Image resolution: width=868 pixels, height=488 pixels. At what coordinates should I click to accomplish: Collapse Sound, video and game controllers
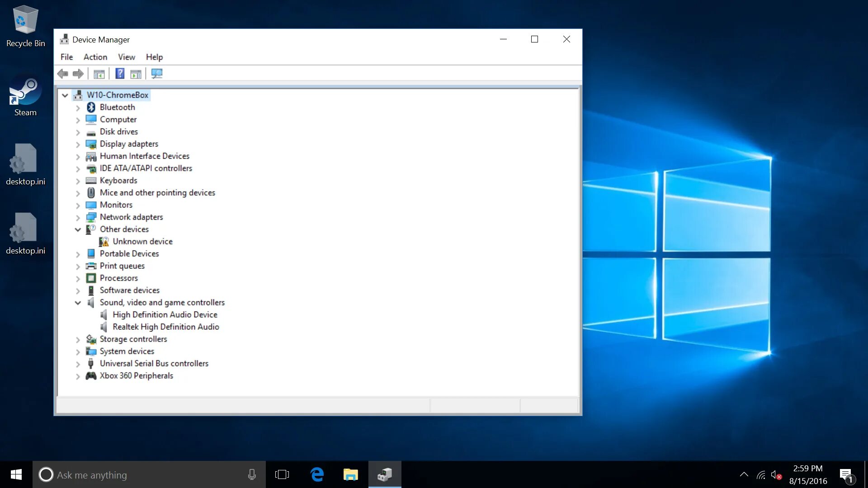[78, 303]
